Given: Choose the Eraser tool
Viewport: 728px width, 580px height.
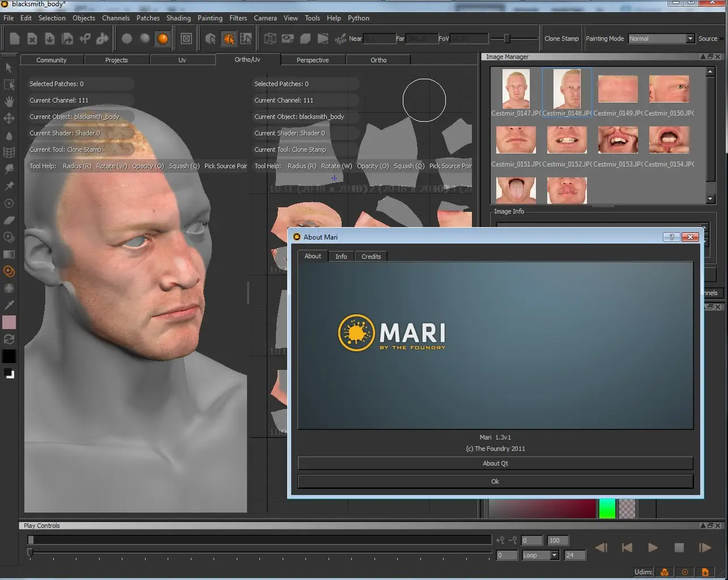Looking at the screenshot, I should click(9, 220).
